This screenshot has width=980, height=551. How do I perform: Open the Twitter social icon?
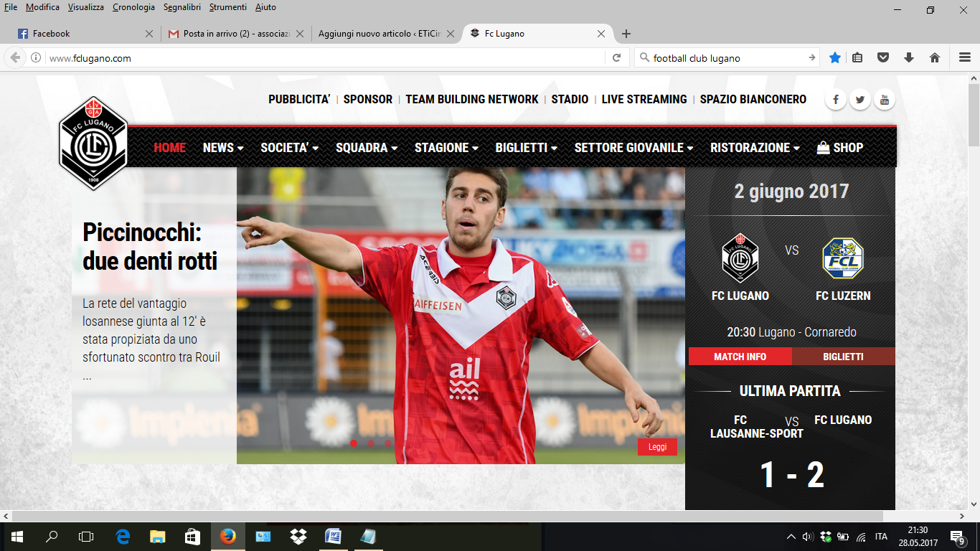859,100
